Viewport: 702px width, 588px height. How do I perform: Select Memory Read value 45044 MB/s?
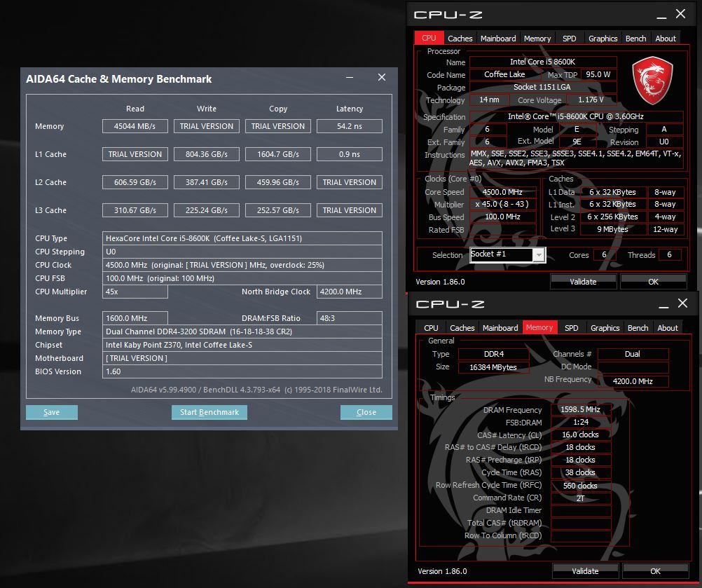coord(135,126)
